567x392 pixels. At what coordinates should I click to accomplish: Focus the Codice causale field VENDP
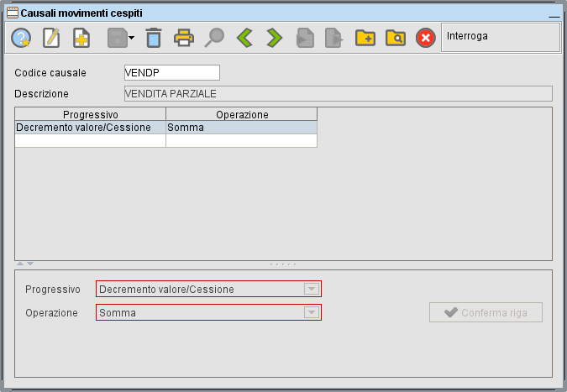[171, 73]
